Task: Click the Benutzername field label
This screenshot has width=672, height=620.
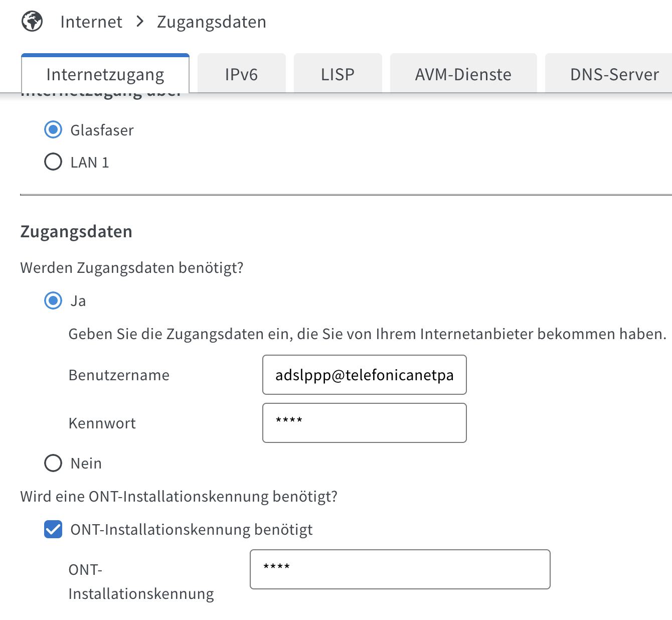Action: coord(119,375)
